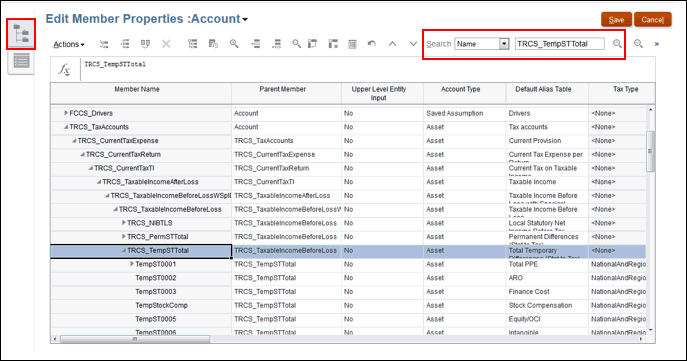Screen dimensions: 687x361
Task: Open the dimension hierarchy tree view icon
Action: click(21, 34)
